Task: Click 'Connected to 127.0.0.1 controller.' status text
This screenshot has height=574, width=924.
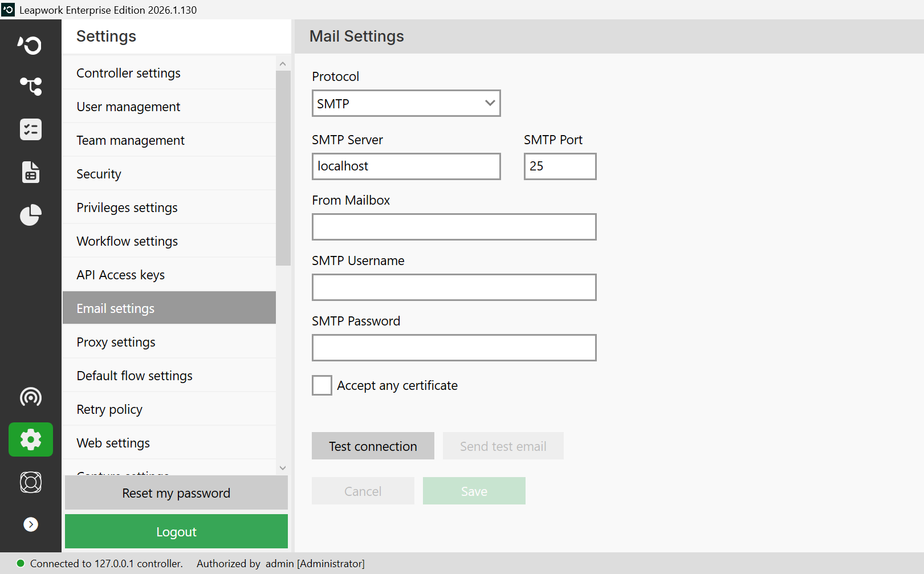Action: 107,563
